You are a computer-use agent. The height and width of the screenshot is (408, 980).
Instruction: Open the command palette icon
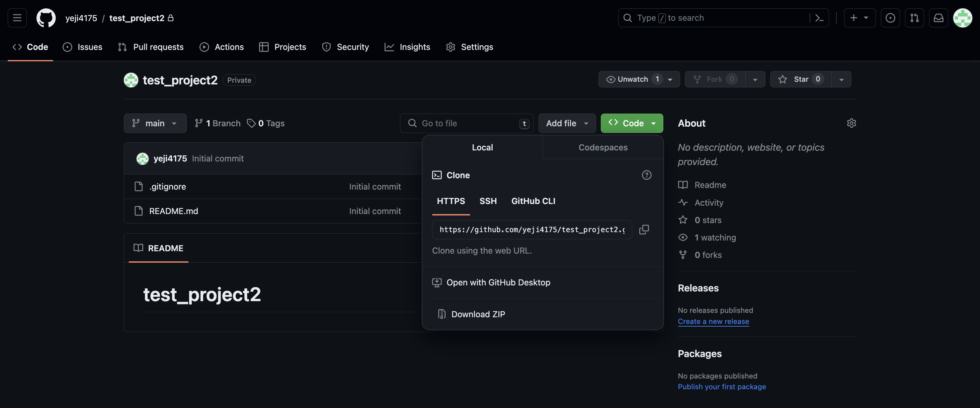[x=819, y=18]
